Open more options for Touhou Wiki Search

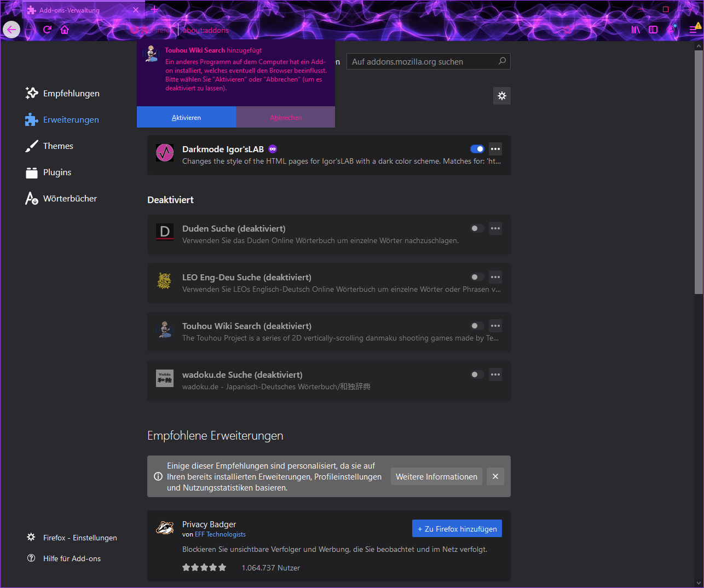(495, 326)
